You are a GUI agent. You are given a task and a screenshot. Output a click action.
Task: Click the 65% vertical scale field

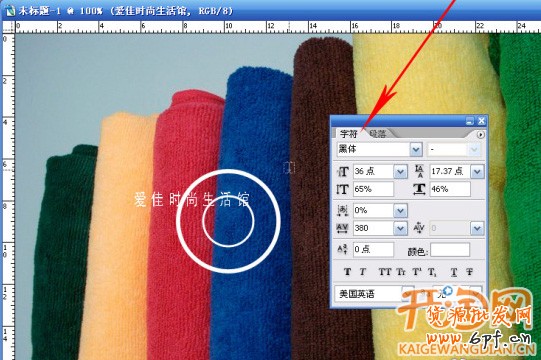[x=373, y=189]
